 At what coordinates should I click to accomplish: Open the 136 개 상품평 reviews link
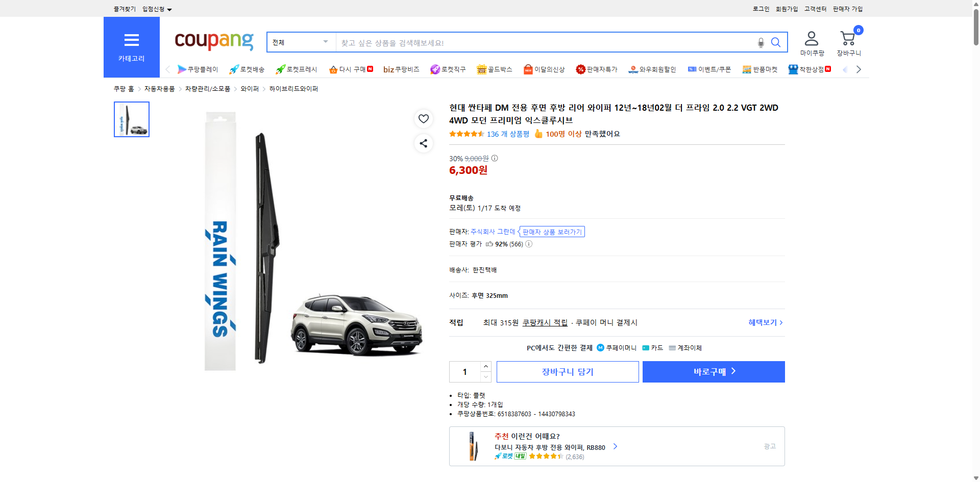(507, 134)
